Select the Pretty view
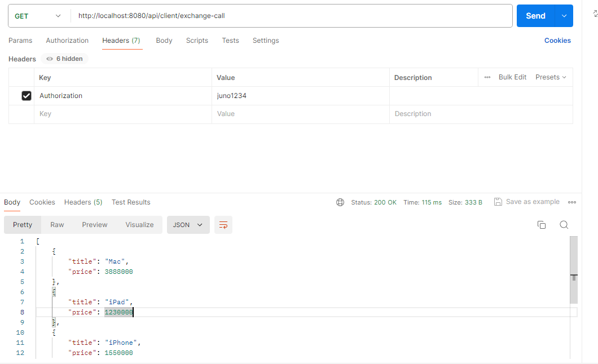 (23, 225)
